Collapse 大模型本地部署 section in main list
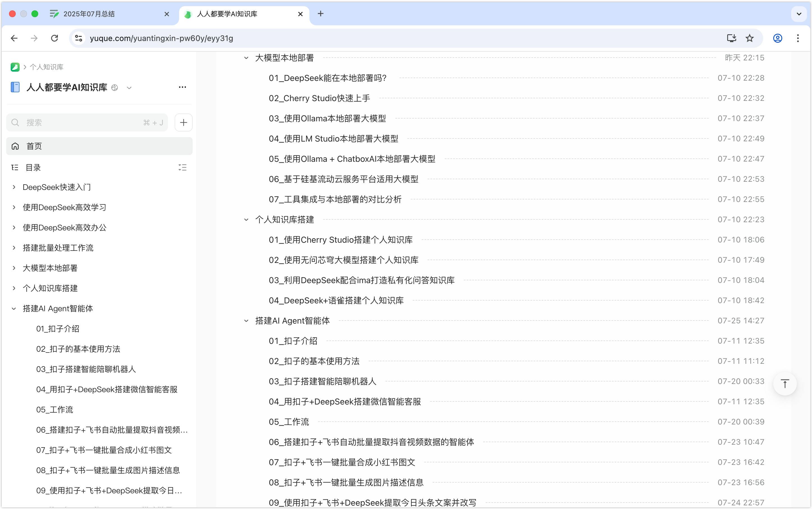This screenshot has width=812, height=509. pyautogui.click(x=246, y=58)
